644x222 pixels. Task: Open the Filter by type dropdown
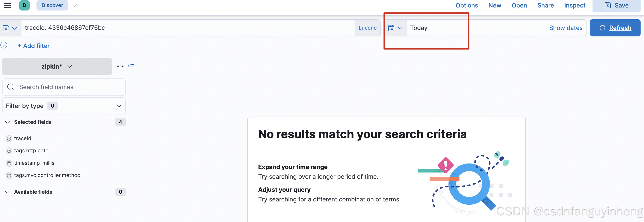coord(64,106)
